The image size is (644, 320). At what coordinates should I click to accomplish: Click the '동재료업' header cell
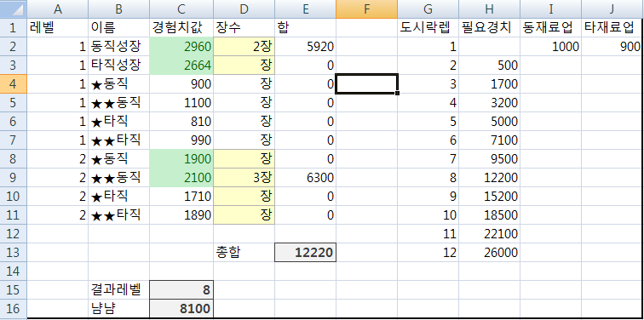[551, 28]
